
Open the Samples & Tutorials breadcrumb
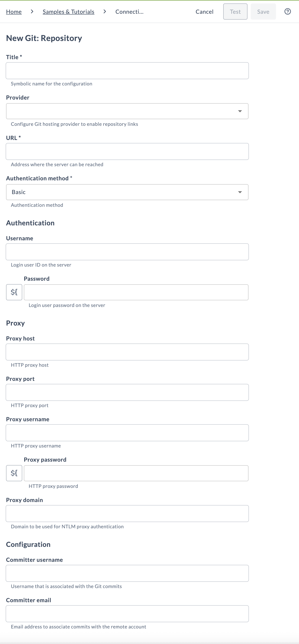68,12
